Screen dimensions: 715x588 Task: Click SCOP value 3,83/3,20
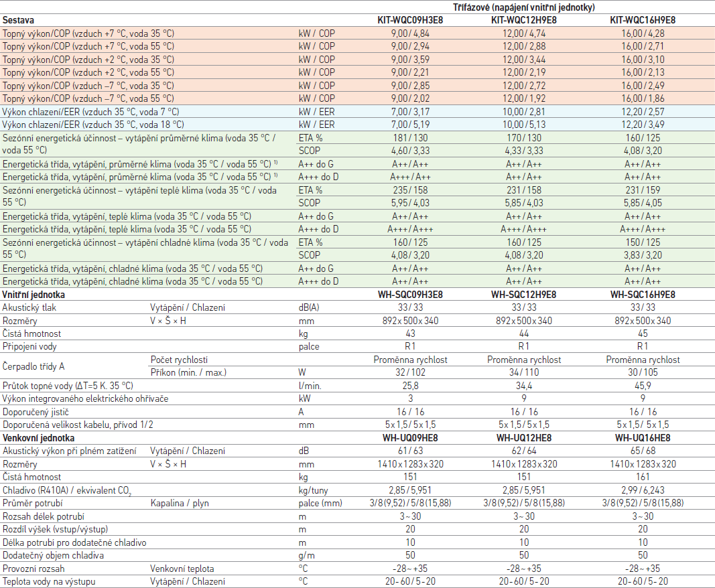(643, 255)
